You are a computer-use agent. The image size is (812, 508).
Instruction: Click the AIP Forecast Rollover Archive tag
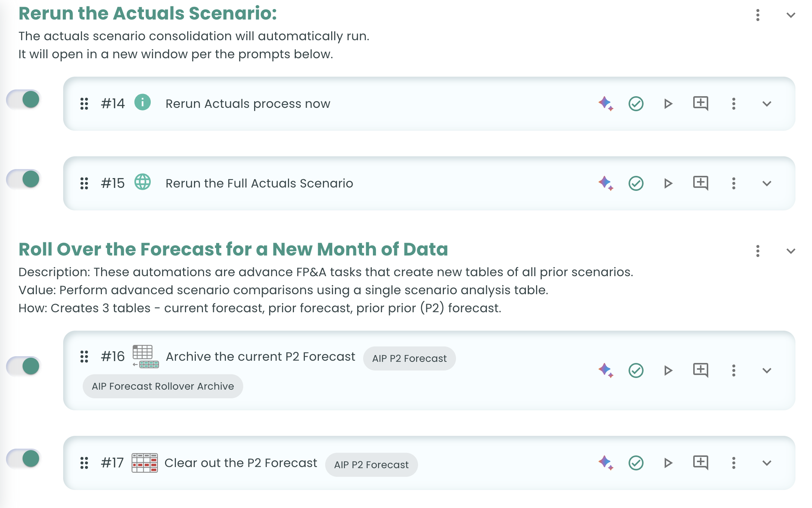163,386
